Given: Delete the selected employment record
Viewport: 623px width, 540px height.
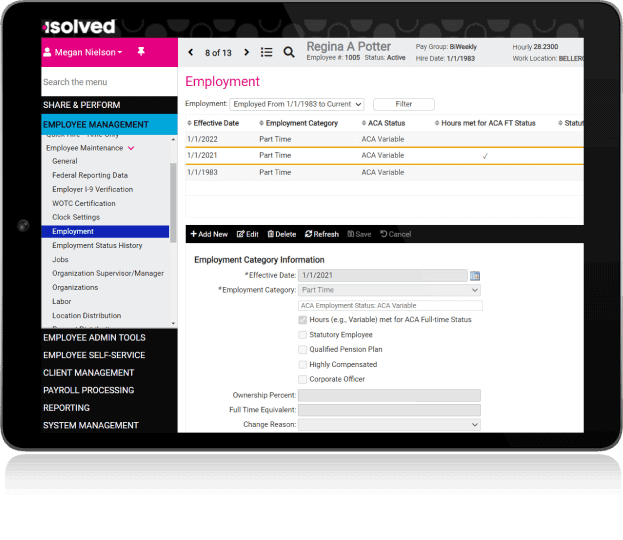Looking at the screenshot, I should [281, 234].
